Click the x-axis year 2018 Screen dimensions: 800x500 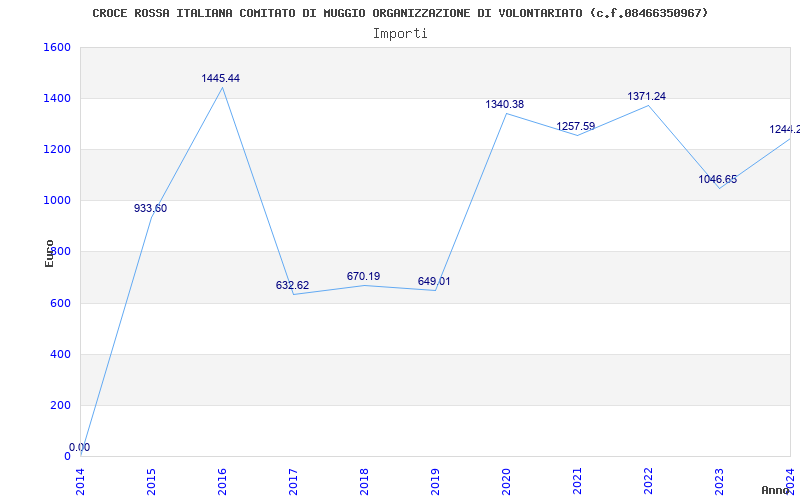point(364,481)
